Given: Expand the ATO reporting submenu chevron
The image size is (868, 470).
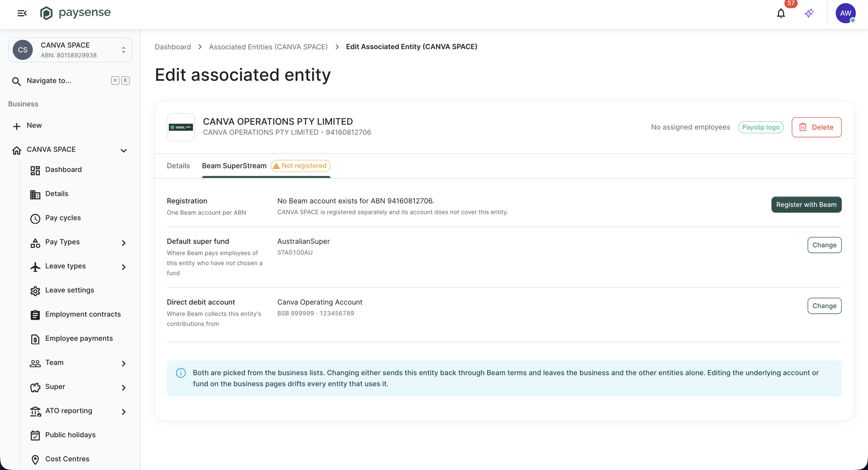Looking at the screenshot, I should pyautogui.click(x=124, y=412).
